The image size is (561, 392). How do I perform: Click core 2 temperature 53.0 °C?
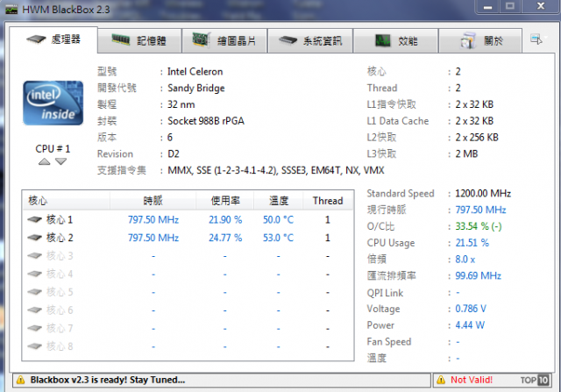coord(279,238)
